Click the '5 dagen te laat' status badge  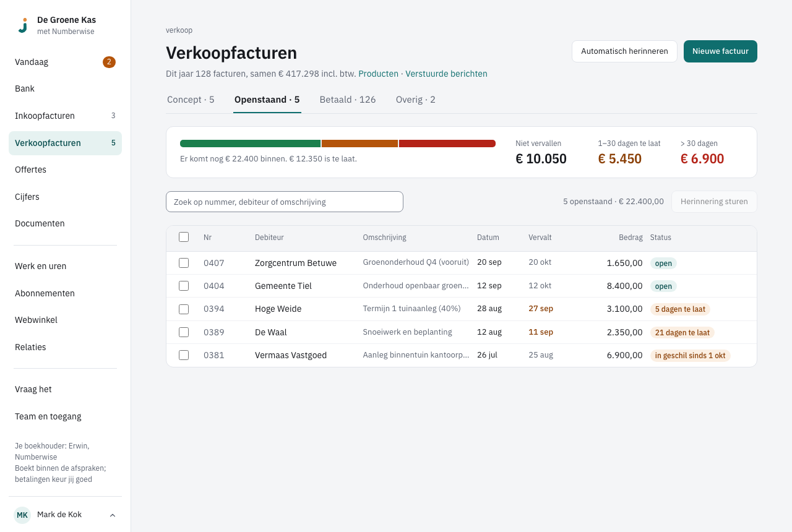point(680,309)
